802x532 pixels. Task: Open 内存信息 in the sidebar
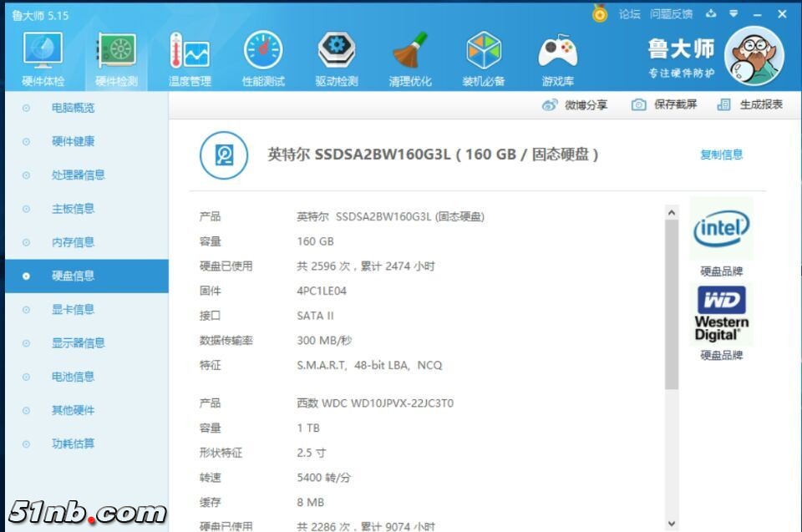click(x=73, y=242)
